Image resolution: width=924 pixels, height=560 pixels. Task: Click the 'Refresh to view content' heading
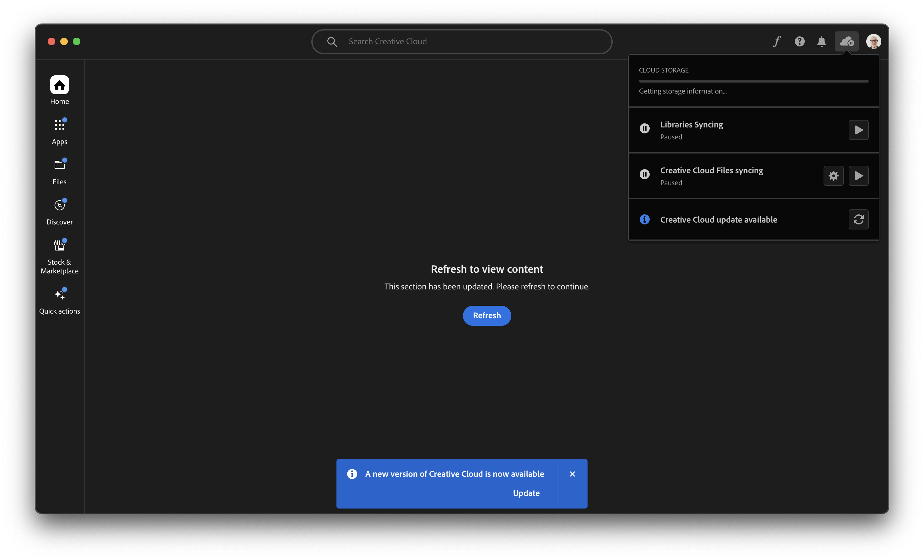pos(487,269)
